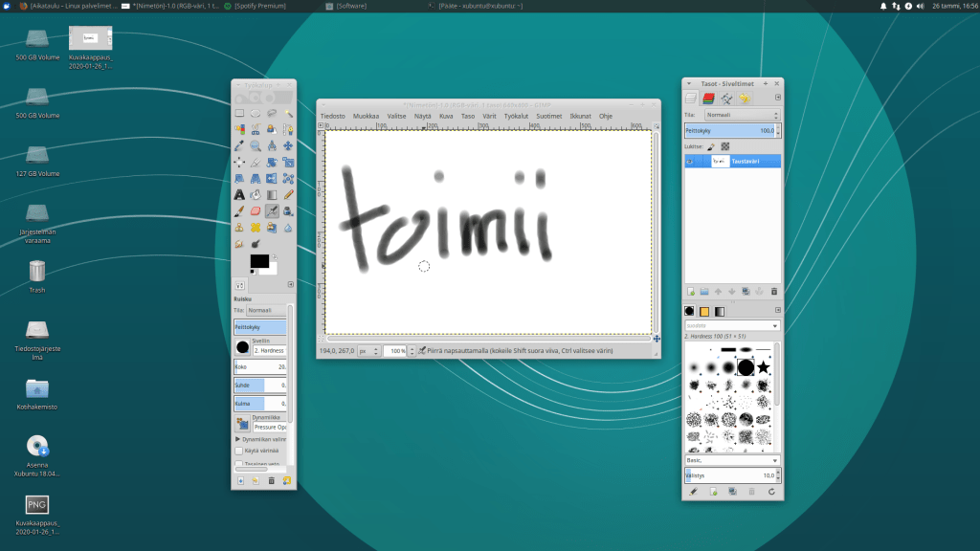Open the Basic brush tag dropdown
The height and width of the screenshot is (551, 980).
tap(732, 459)
